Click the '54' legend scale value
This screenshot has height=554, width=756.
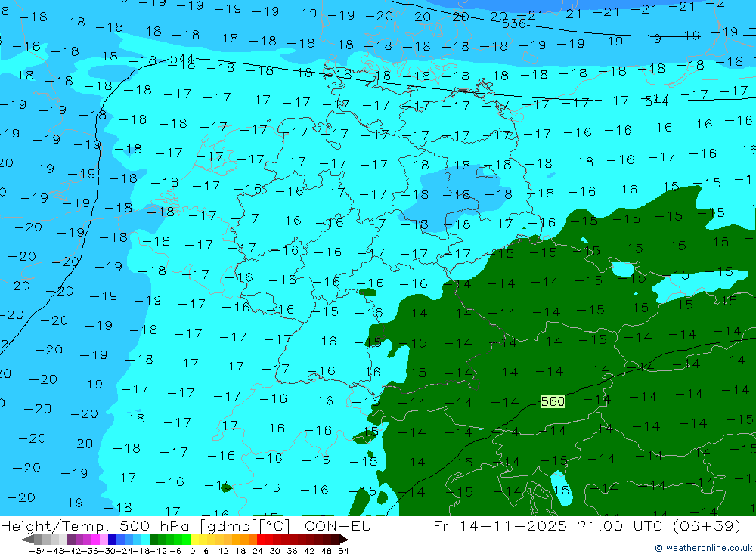click(x=344, y=551)
